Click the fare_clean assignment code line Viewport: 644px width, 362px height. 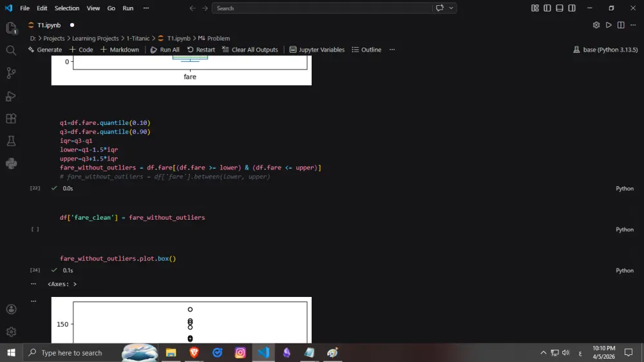coord(132,217)
